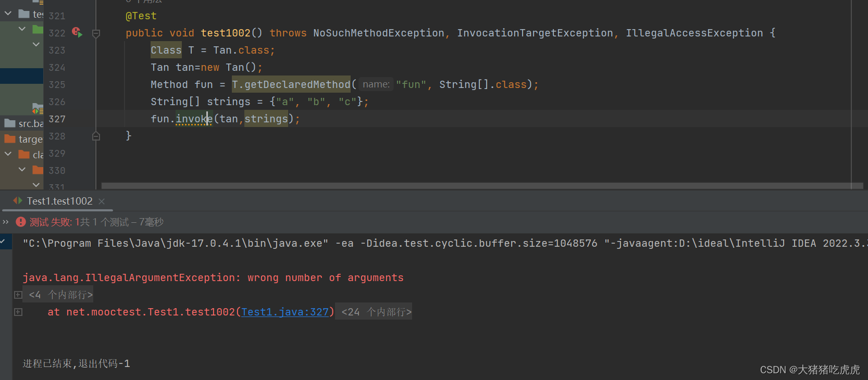
Task: Click the 'T.getDeclaredMethod' call on line 325
Action: [x=291, y=84]
